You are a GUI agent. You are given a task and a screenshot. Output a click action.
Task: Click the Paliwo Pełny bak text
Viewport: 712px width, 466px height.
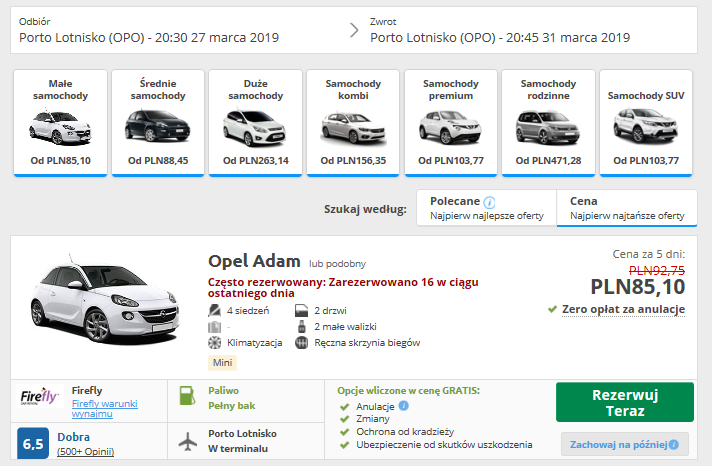tap(232, 398)
